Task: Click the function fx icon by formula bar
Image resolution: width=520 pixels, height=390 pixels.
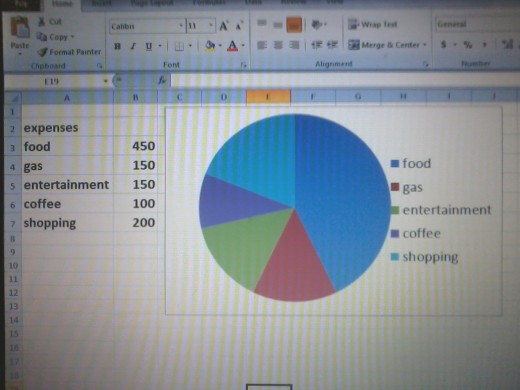Action: 162,80
